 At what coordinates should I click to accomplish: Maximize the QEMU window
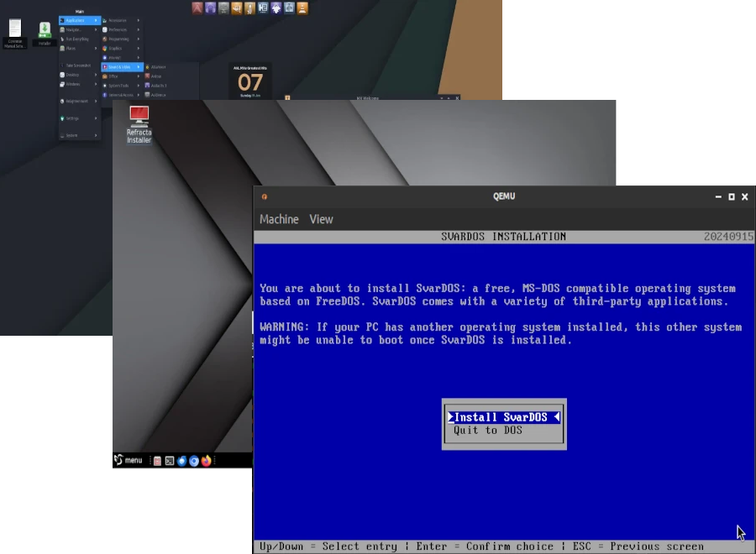(x=732, y=196)
